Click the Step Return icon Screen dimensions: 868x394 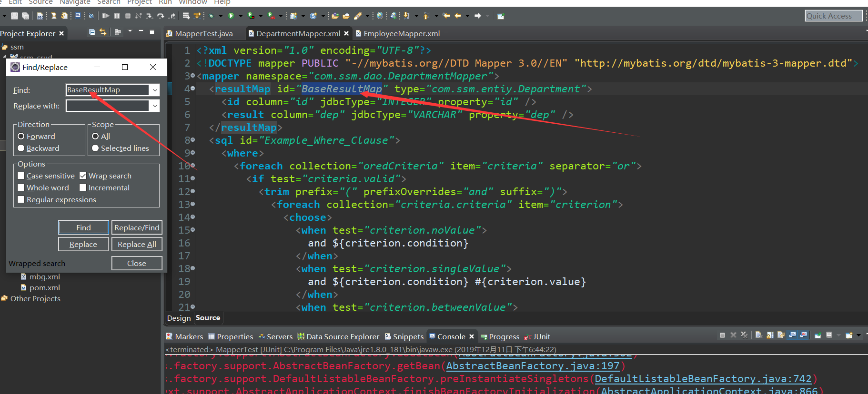point(172,16)
